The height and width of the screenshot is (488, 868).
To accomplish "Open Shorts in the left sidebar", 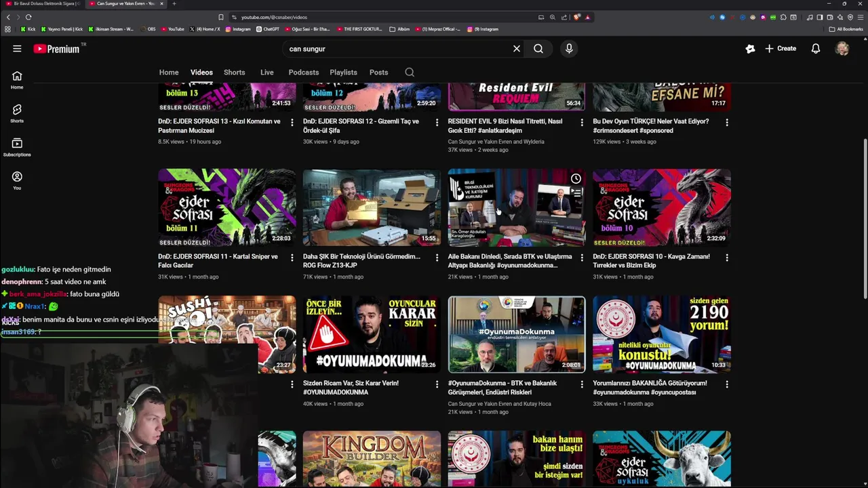I will click(x=17, y=113).
